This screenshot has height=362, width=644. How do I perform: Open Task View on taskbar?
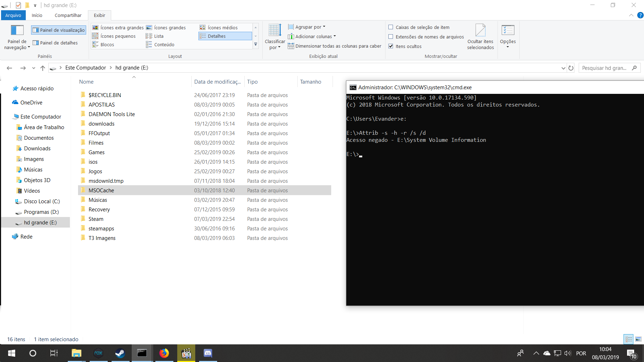coord(54,353)
